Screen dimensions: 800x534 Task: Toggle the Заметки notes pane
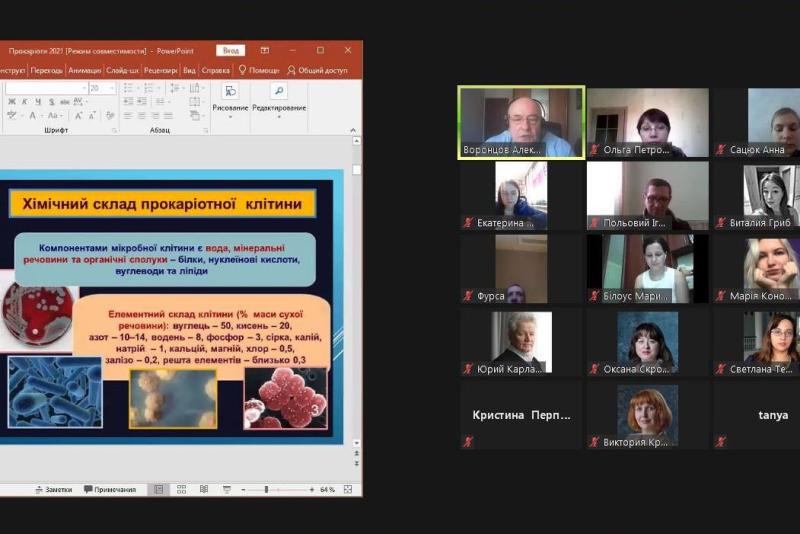pyautogui.click(x=53, y=489)
